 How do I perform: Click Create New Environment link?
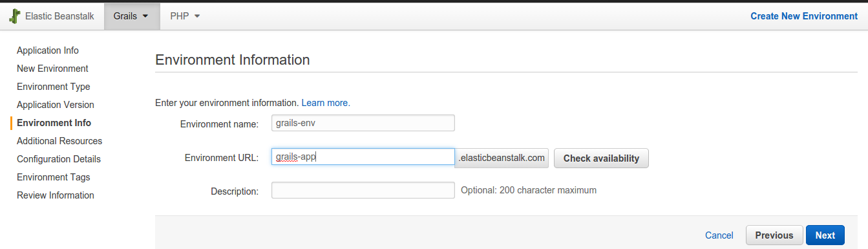tap(804, 16)
